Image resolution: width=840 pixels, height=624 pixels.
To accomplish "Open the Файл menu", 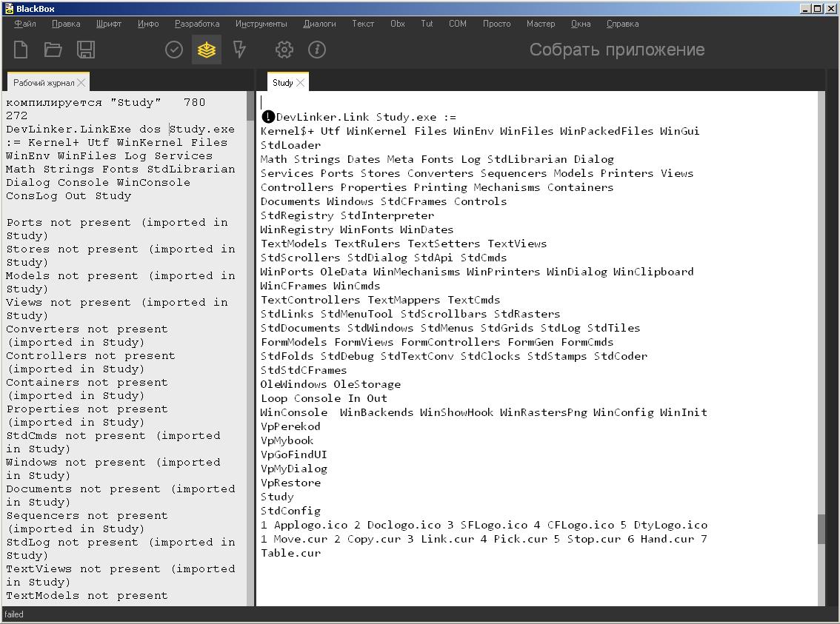I will coord(24,24).
